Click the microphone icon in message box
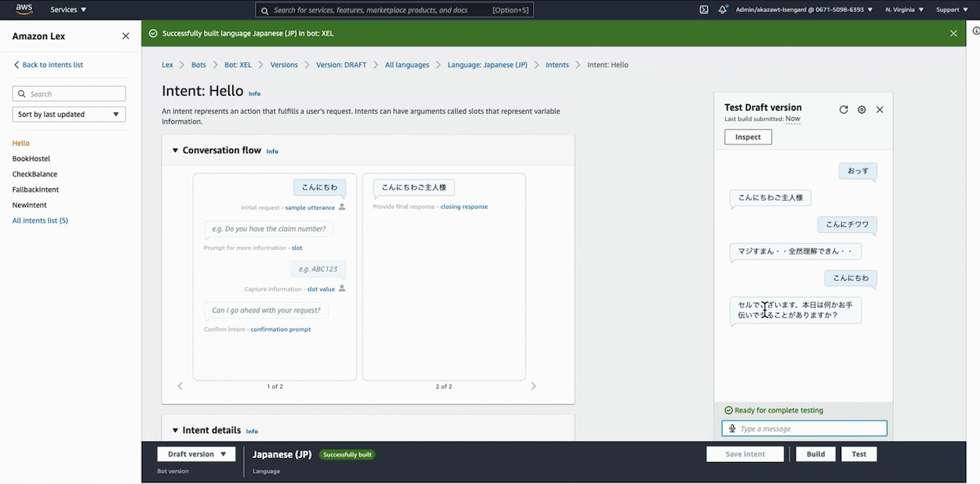 point(732,428)
